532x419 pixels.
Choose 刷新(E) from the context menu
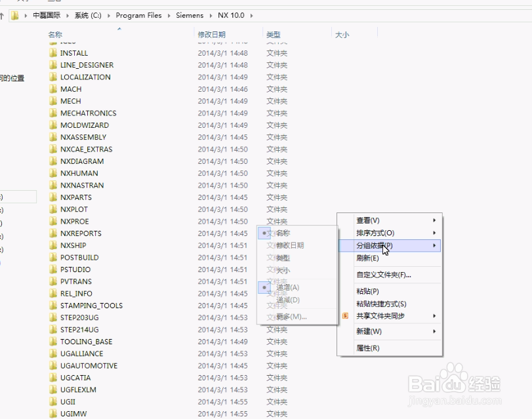click(390, 258)
